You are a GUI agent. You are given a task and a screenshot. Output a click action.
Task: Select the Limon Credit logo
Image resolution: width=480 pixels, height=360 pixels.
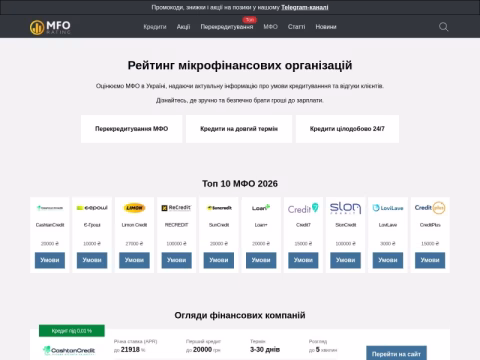(x=134, y=208)
